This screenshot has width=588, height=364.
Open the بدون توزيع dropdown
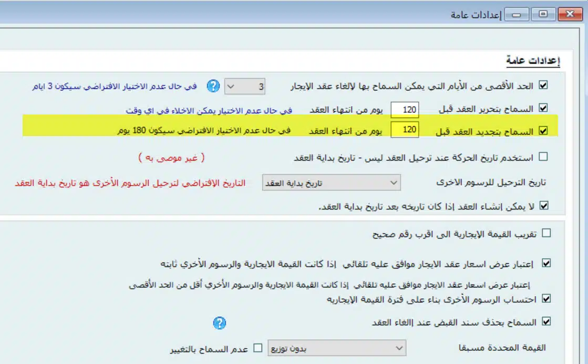[336, 348]
